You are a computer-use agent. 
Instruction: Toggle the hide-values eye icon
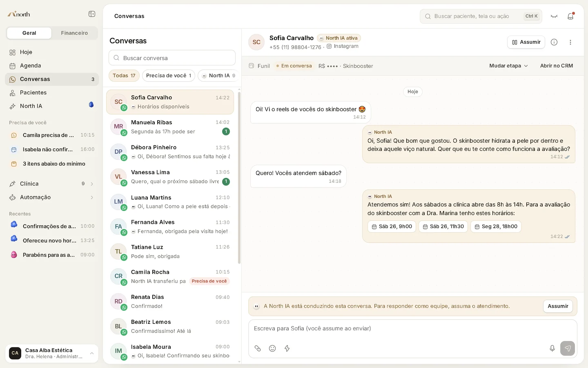tap(554, 16)
